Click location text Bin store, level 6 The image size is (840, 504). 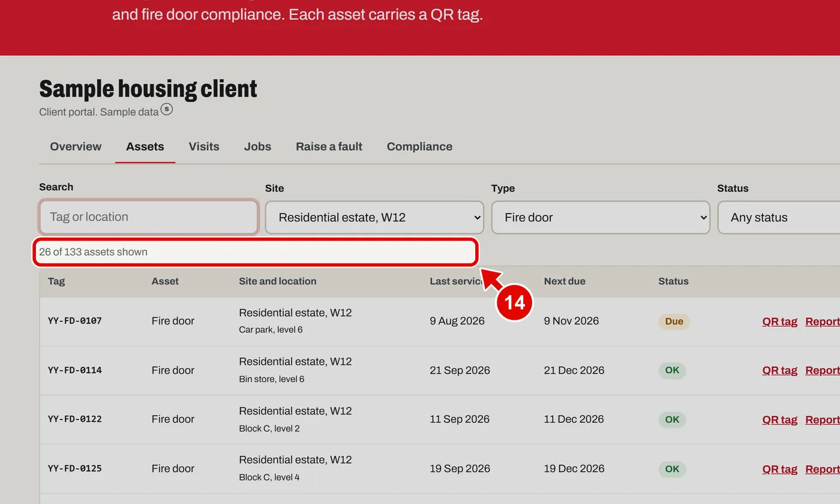[271, 379]
